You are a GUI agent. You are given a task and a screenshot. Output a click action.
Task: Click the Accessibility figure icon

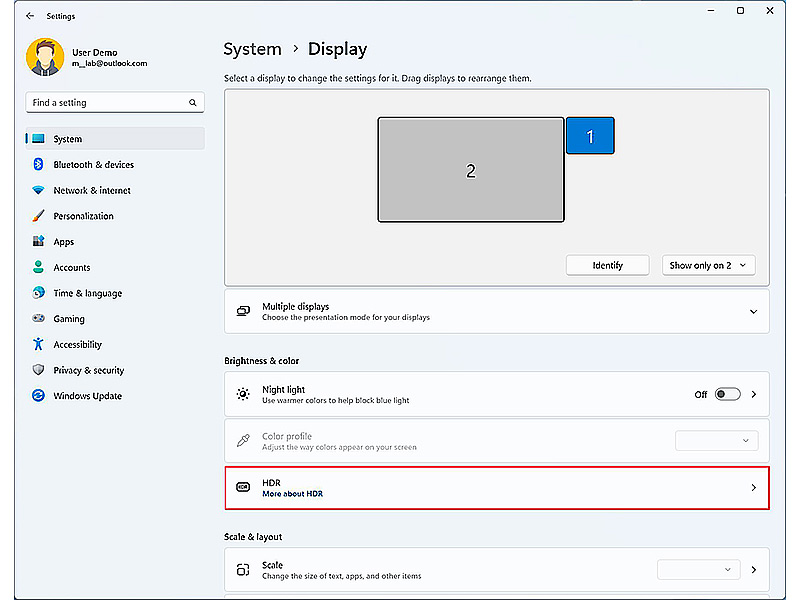(x=38, y=344)
